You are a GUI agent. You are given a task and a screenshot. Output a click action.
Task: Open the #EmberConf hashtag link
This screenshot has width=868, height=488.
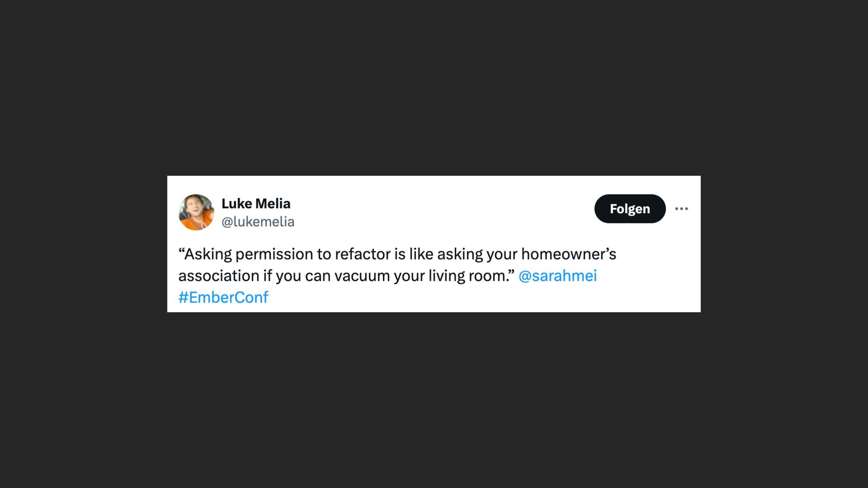click(223, 297)
